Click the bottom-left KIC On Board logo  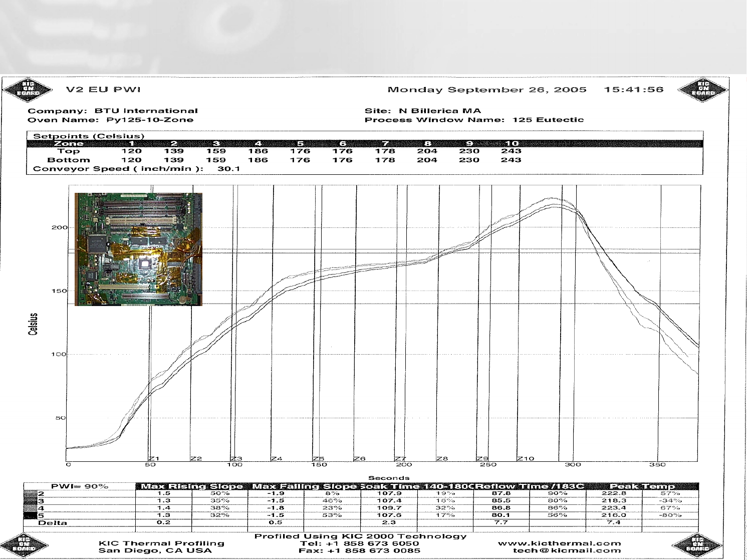(x=24, y=545)
